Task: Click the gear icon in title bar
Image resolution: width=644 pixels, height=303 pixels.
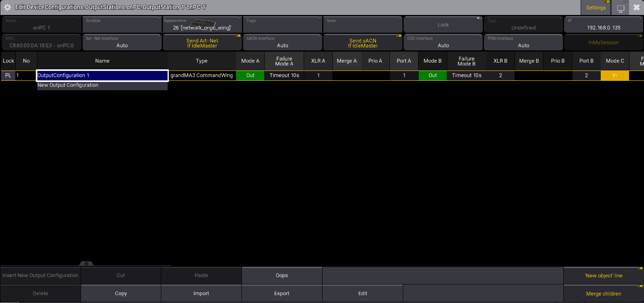Action: pos(7,7)
